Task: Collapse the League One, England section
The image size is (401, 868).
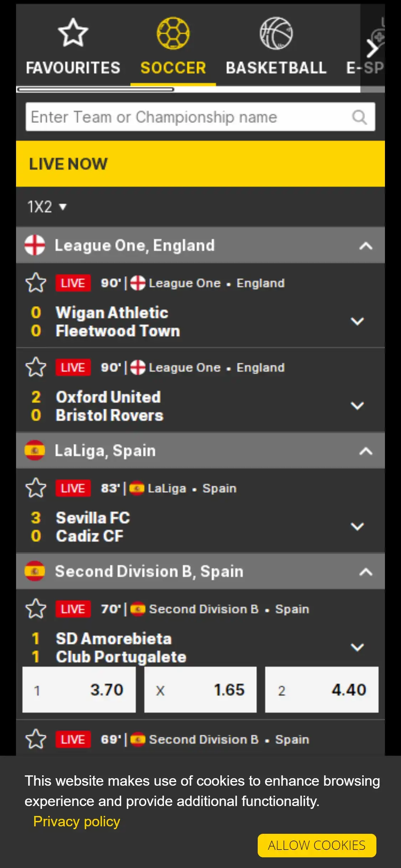Action: (366, 246)
